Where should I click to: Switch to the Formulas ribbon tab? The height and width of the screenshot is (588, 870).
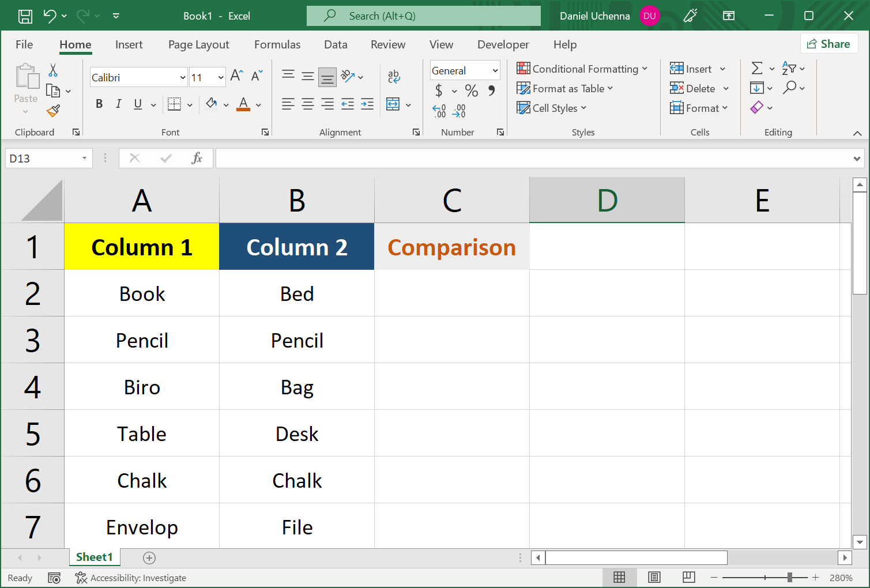point(277,44)
